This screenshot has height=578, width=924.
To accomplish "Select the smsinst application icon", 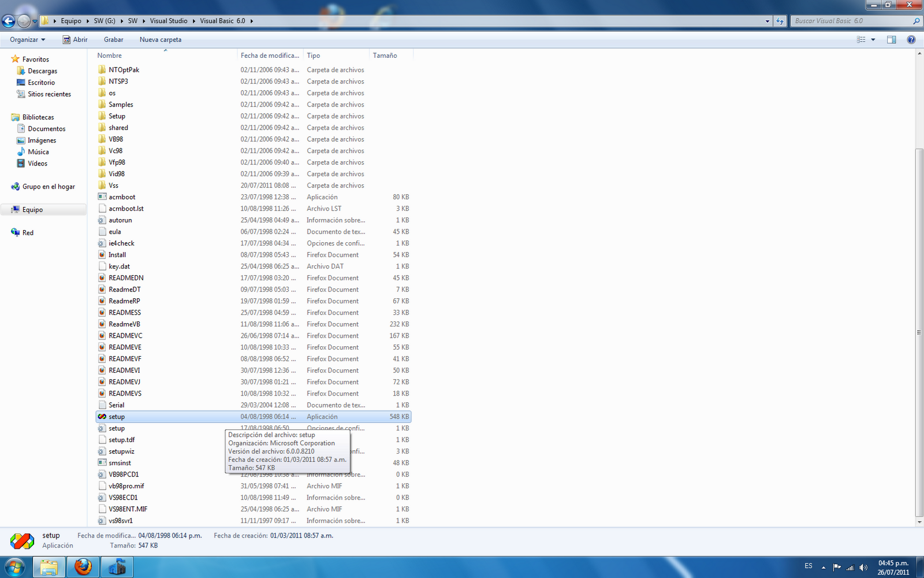I will tap(102, 463).
